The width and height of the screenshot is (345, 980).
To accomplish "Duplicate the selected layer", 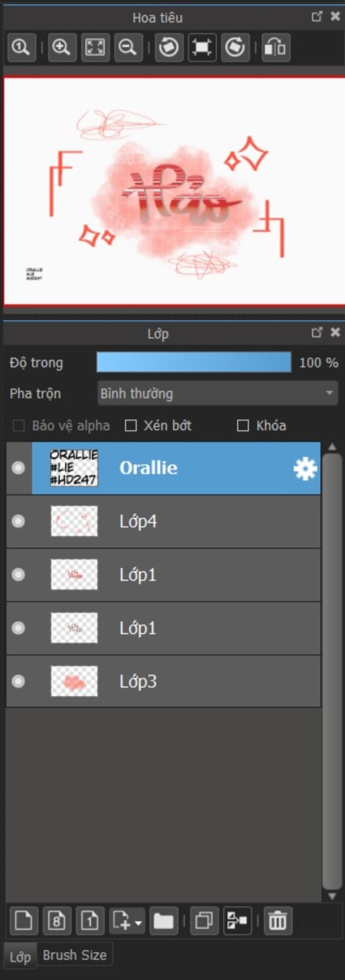I will (x=204, y=921).
